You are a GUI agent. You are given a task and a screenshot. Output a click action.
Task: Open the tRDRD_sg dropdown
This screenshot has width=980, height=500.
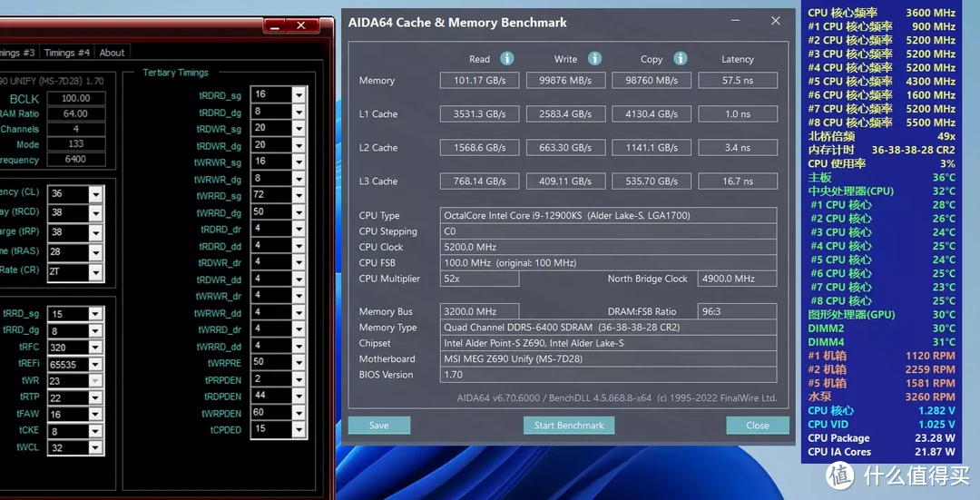pyautogui.click(x=299, y=94)
